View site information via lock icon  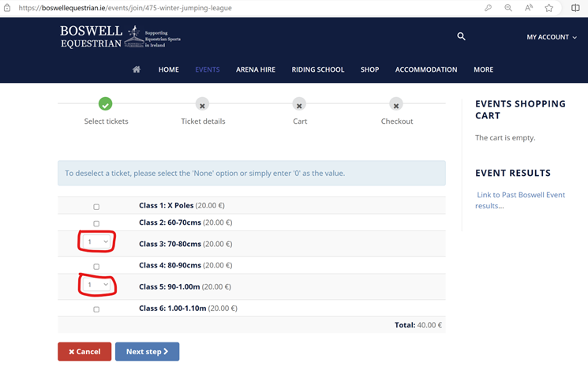point(7,8)
